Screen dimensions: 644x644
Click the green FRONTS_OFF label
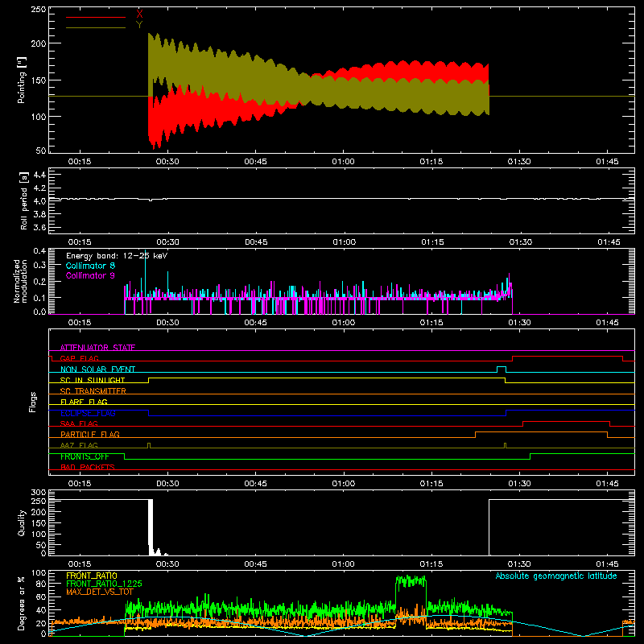[x=85, y=456]
